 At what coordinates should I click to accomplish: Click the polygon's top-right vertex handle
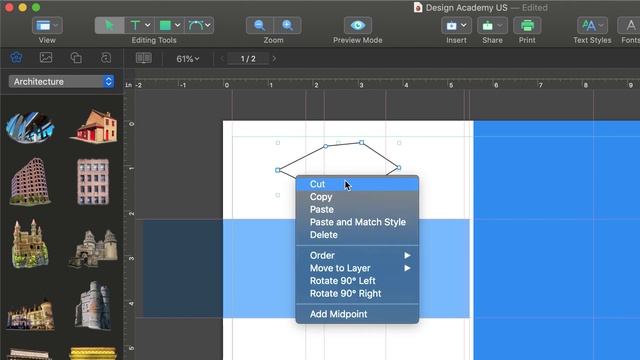pyautogui.click(x=361, y=142)
